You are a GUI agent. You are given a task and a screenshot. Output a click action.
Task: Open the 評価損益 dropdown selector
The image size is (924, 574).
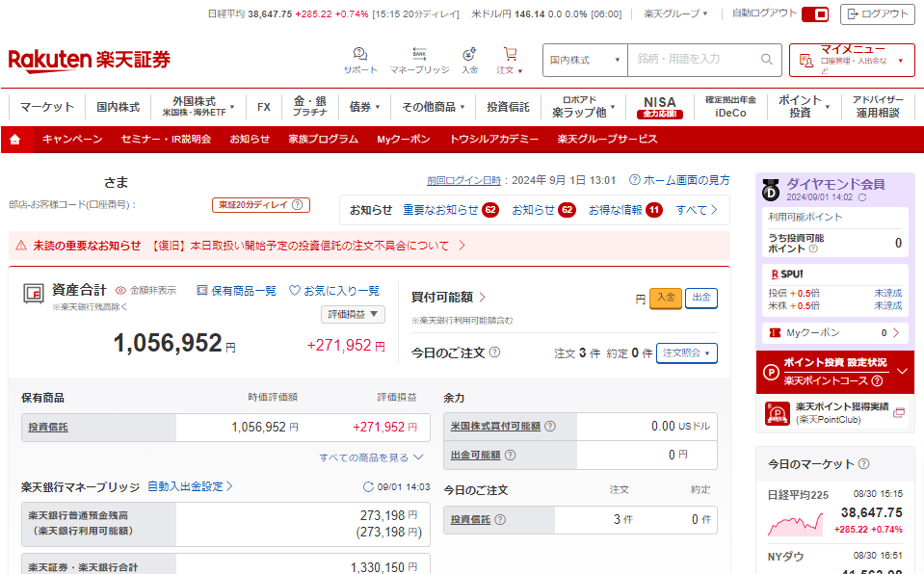coord(353,315)
